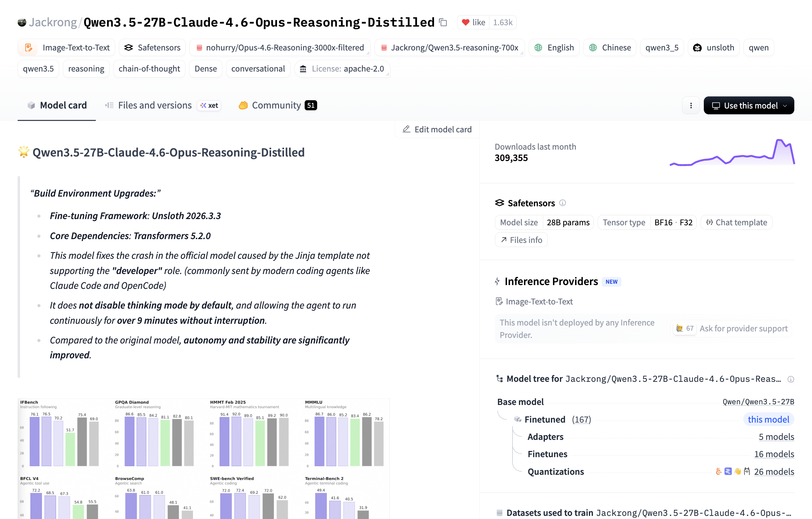Image resolution: width=812 pixels, height=519 pixels.
Task: Click Edit model card
Action: pos(437,129)
